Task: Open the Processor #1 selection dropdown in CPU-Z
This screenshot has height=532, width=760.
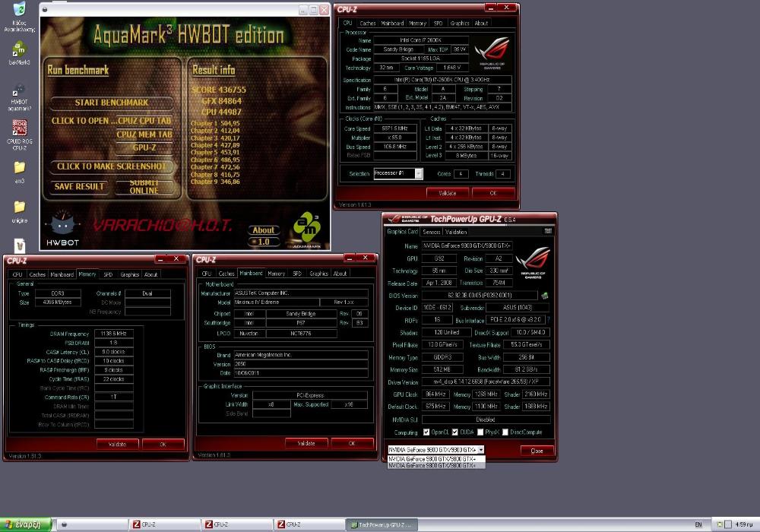Action: [418, 173]
